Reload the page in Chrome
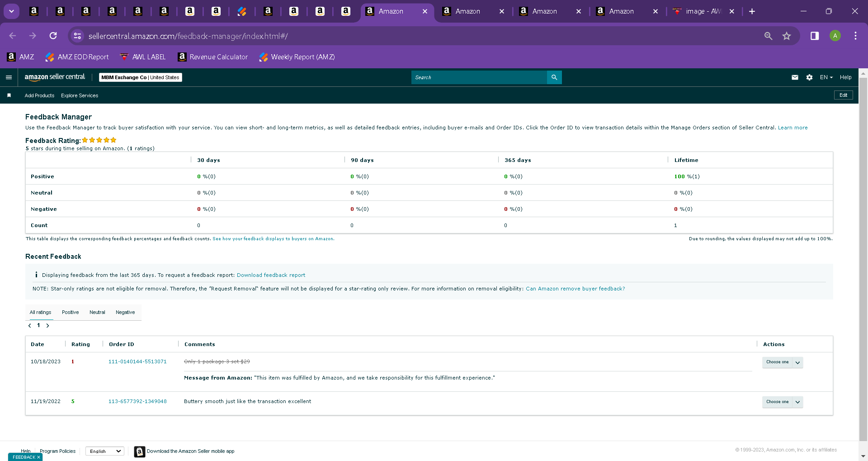This screenshot has width=868, height=461. pyautogui.click(x=53, y=36)
